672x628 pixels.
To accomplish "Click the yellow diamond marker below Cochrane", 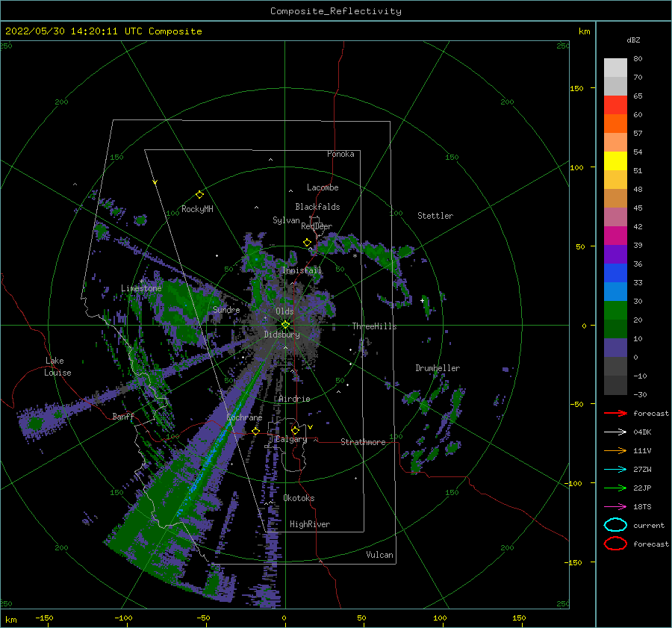I will point(256,431).
